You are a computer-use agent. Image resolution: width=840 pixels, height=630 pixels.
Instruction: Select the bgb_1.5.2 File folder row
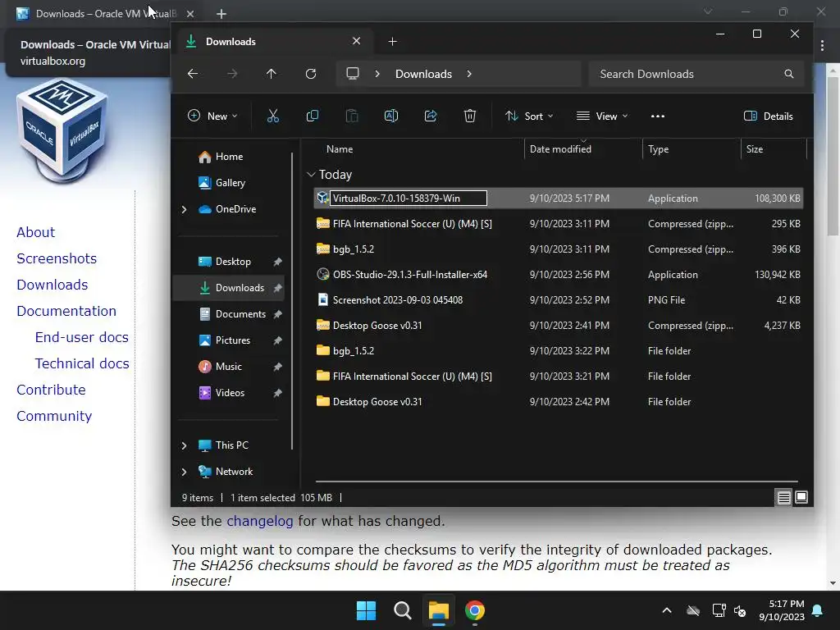[x=558, y=351]
